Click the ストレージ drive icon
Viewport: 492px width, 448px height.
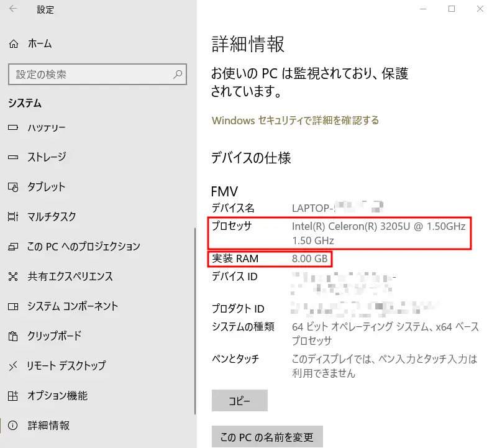pyautogui.click(x=13, y=157)
